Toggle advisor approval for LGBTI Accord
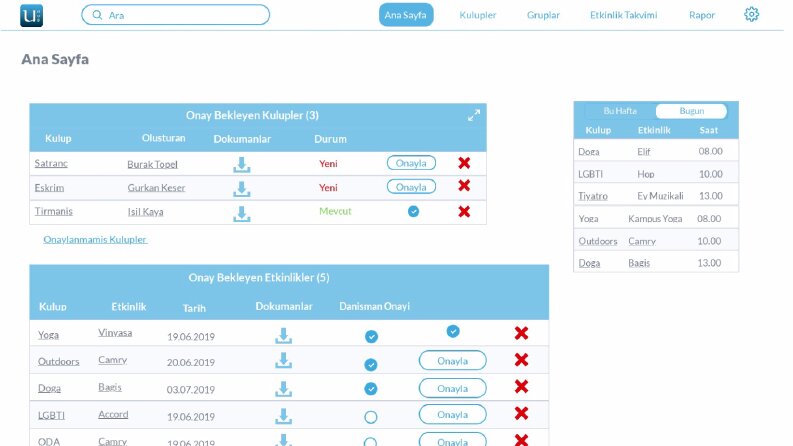The image size is (793, 446). tap(371, 417)
